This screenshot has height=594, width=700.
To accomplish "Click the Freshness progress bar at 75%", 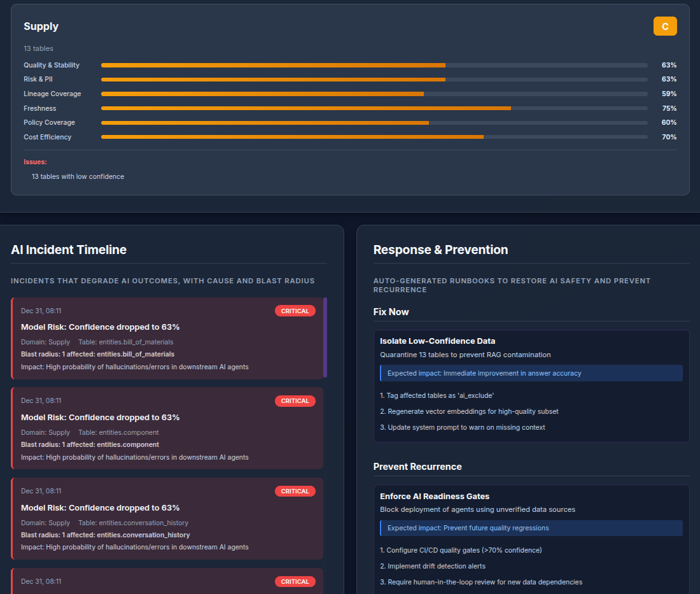I will pos(374,108).
